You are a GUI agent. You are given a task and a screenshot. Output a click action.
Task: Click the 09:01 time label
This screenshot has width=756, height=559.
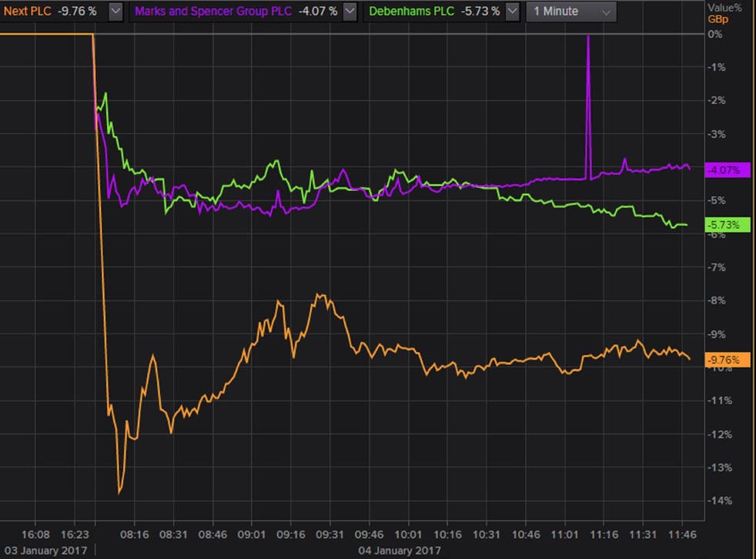252,534
